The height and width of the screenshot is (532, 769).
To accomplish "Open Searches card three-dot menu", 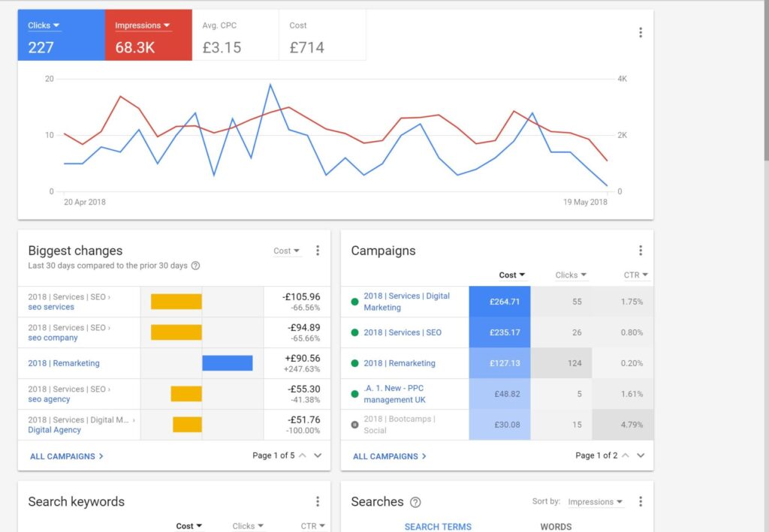I will click(x=640, y=501).
